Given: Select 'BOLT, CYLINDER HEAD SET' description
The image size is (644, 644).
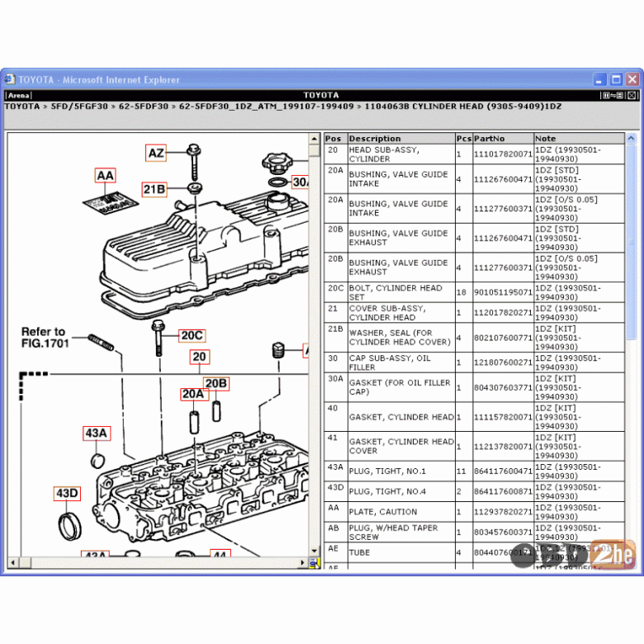Looking at the screenshot, I should coord(395,292).
